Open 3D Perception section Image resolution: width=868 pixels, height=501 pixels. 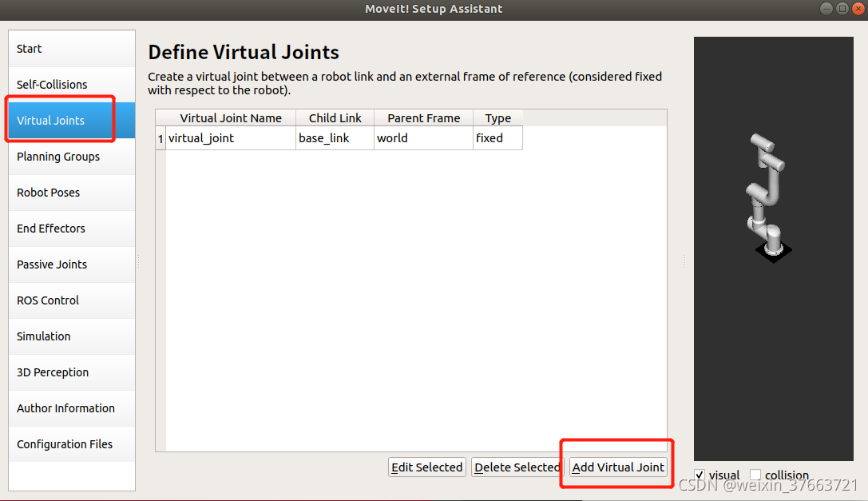pyautogui.click(x=72, y=372)
